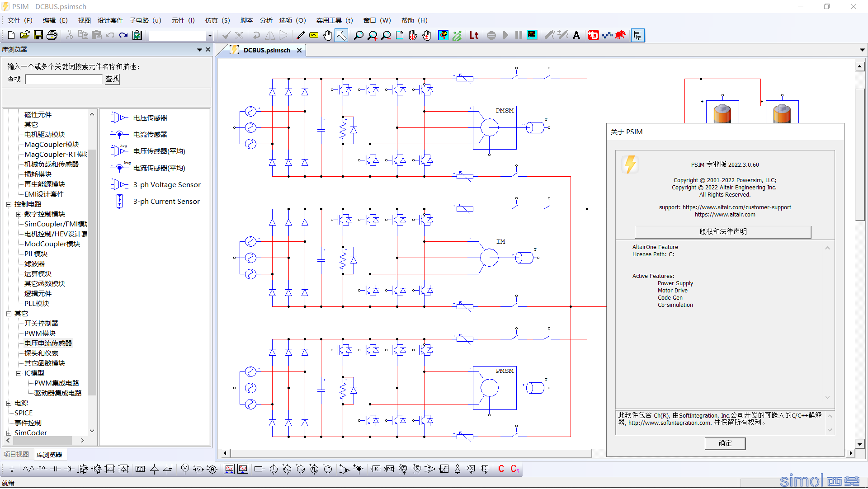The height and width of the screenshot is (489, 868).
Task: Launch LTspice simulation via Lt icon
Action: 474,35
